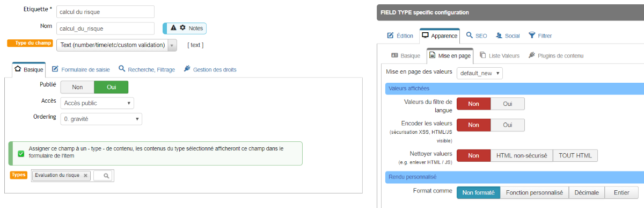Select the Mise en page sub-tab

pyautogui.click(x=450, y=55)
